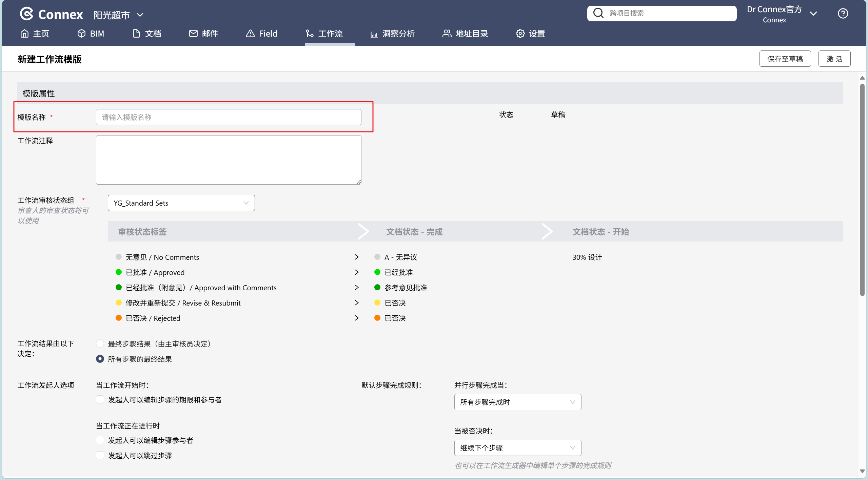Image resolution: width=868 pixels, height=480 pixels.
Task: Click the Connex logo icon
Action: click(26, 14)
